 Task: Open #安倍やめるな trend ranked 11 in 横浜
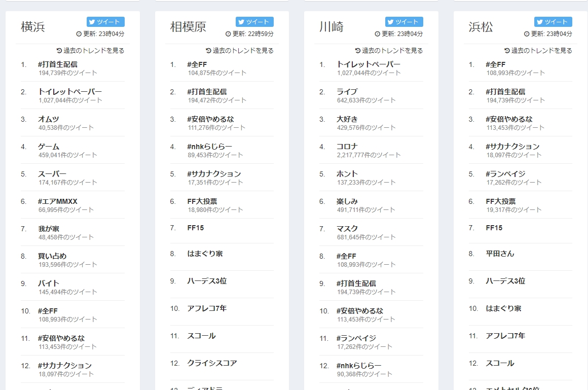(x=61, y=338)
